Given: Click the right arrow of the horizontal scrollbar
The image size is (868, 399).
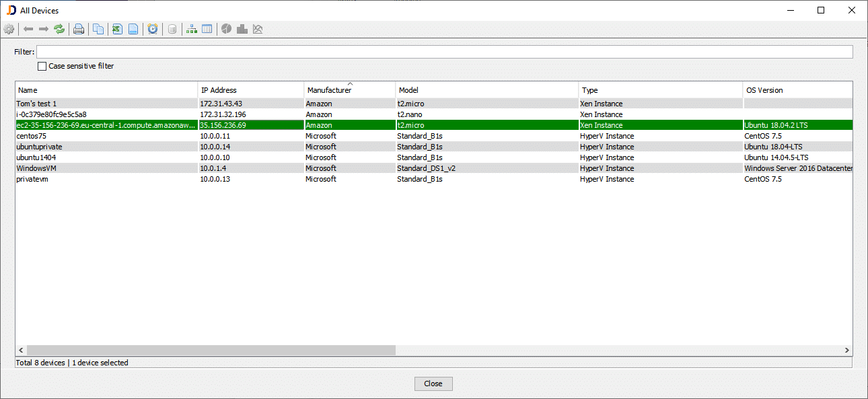Looking at the screenshot, I should pyautogui.click(x=847, y=350).
